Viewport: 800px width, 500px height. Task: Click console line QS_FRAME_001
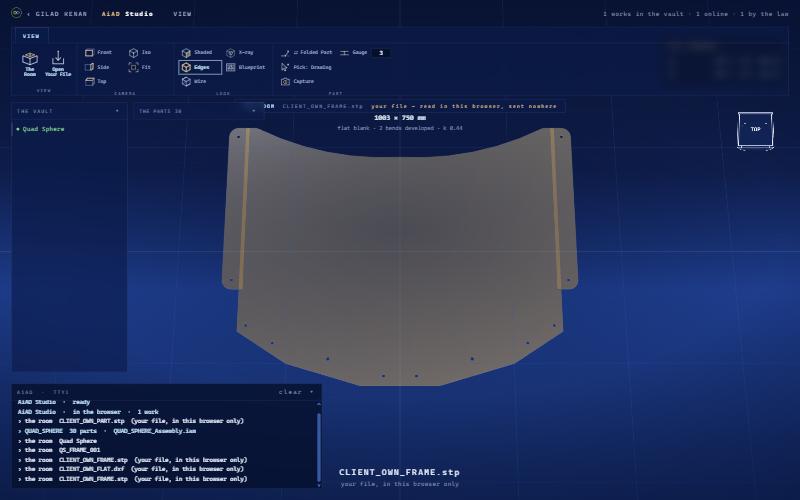coord(59,450)
